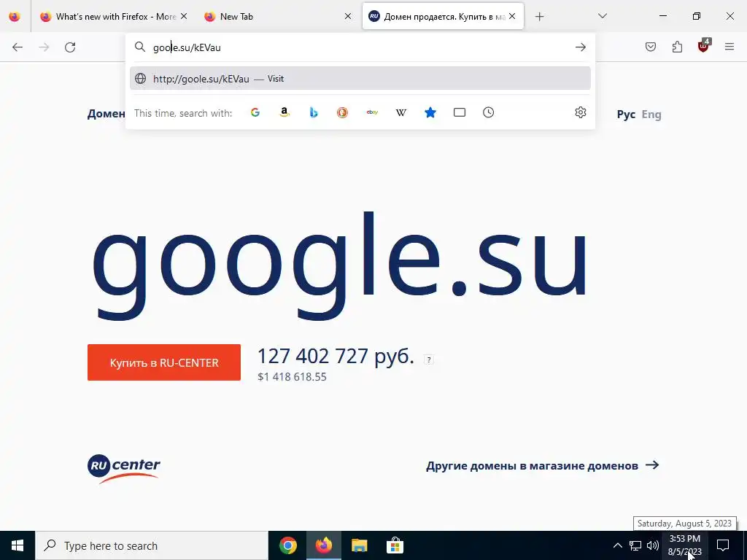Go back to the previous page
The image size is (747, 560).
point(18,47)
